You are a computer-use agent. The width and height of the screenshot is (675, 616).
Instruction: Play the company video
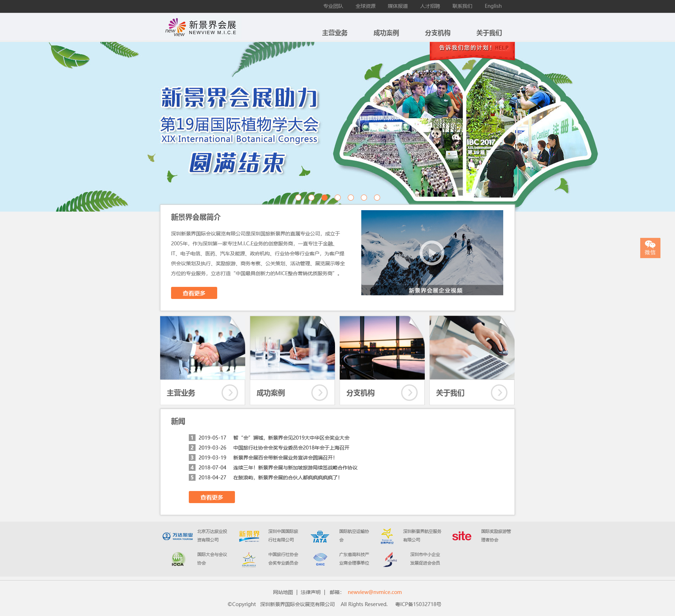click(432, 253)
